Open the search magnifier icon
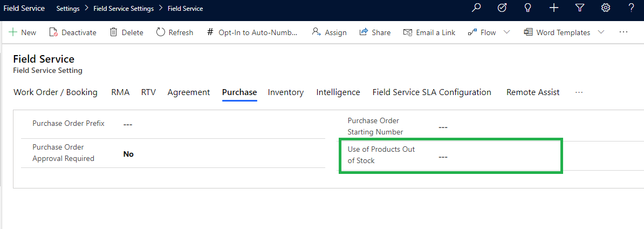Screen dimensions: 644x229 476,8
